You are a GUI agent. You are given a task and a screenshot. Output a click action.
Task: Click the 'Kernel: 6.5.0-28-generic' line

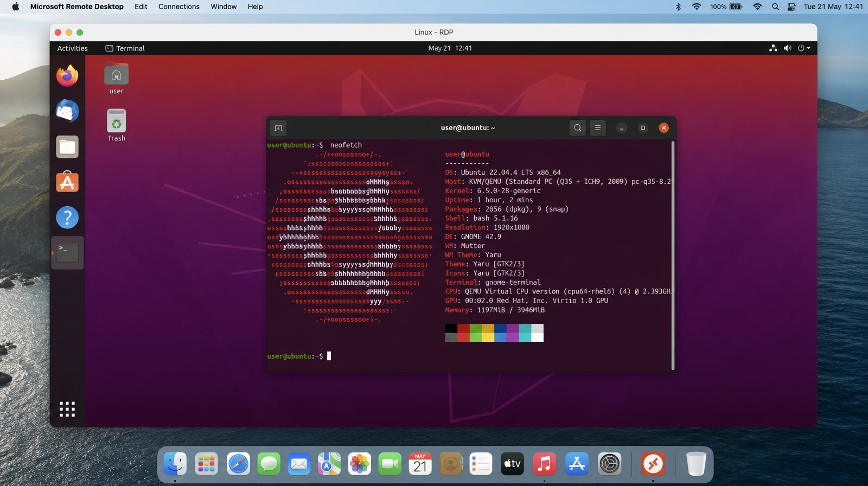click(x=493, y=191)
